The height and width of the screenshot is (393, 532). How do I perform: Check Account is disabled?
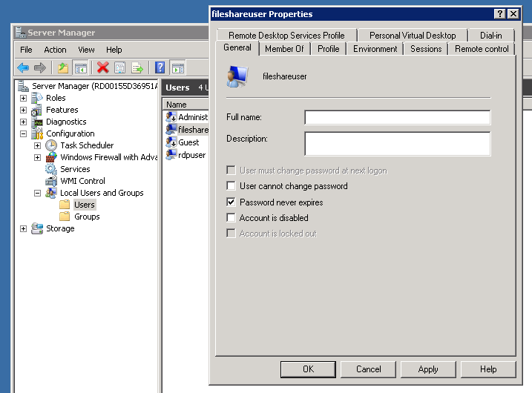click(x=231, y=218)
